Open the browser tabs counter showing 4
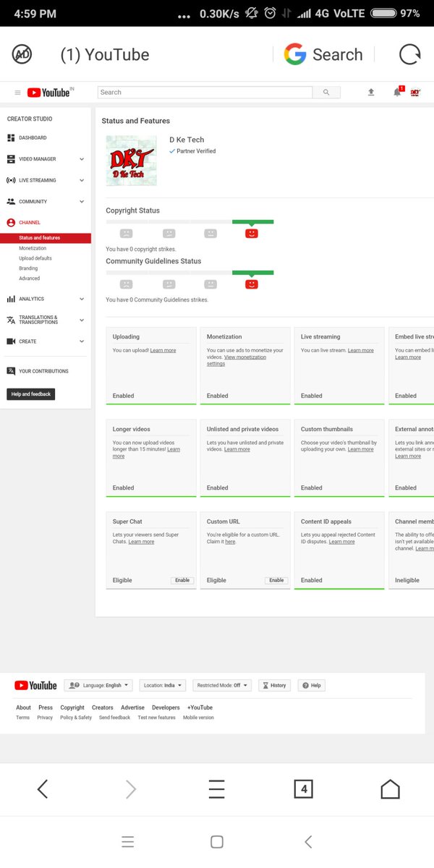The height and width of the screenshot is (868, 434). point(304,789)
